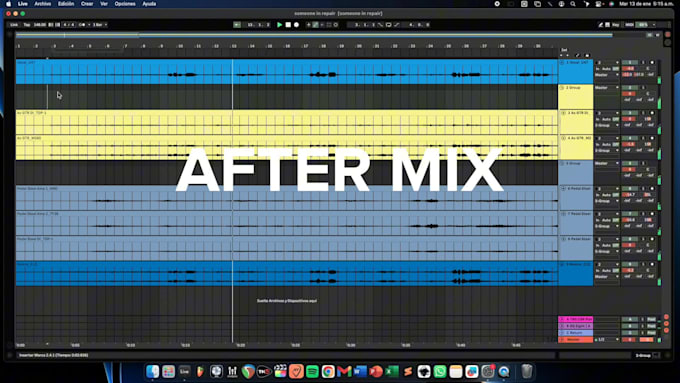Open Gmail from the dock
Image resolution: width=680 pixels, height=383 pixels.
point(344,371)
